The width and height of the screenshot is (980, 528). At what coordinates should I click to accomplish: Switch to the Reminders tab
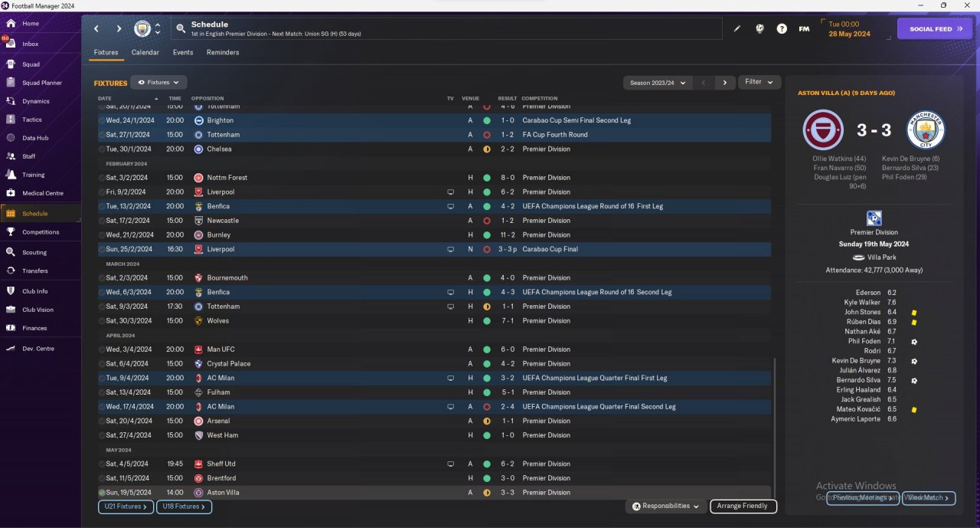tap(223, 53)
